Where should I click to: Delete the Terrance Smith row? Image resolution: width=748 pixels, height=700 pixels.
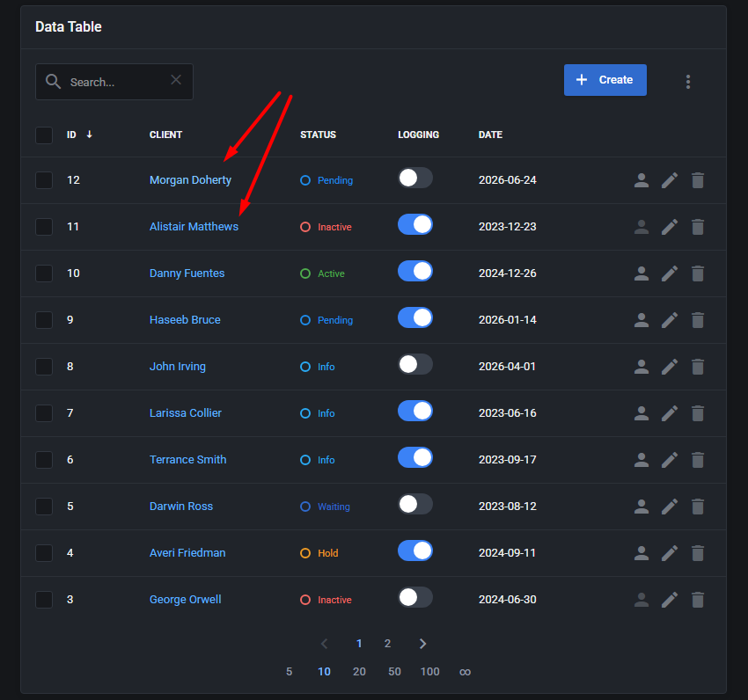coord(698,460)
